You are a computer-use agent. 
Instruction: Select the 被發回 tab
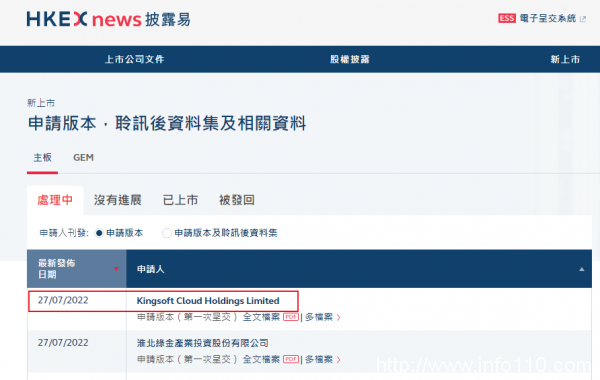(x=237, y=200)
